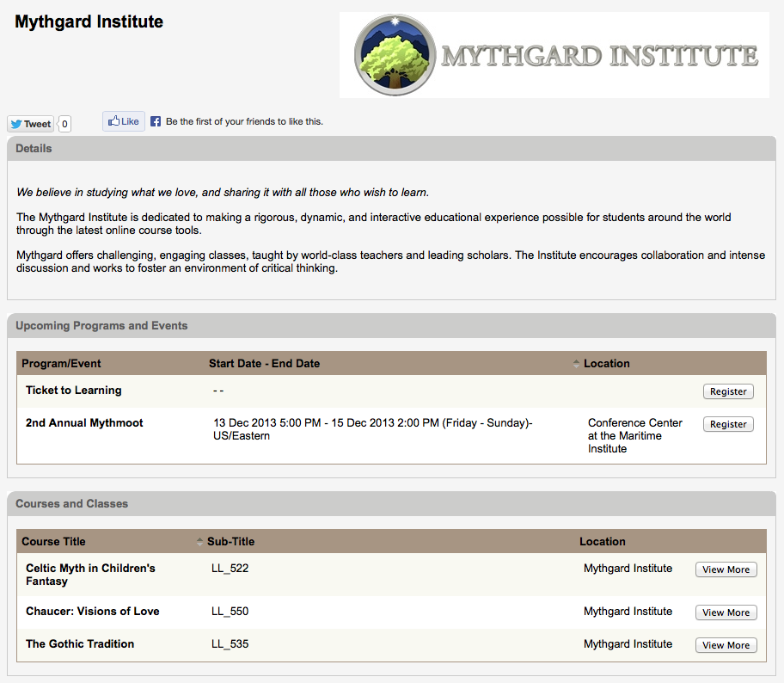
Task: Click the round tree emblem in the logo
Action: pos(395,55)
